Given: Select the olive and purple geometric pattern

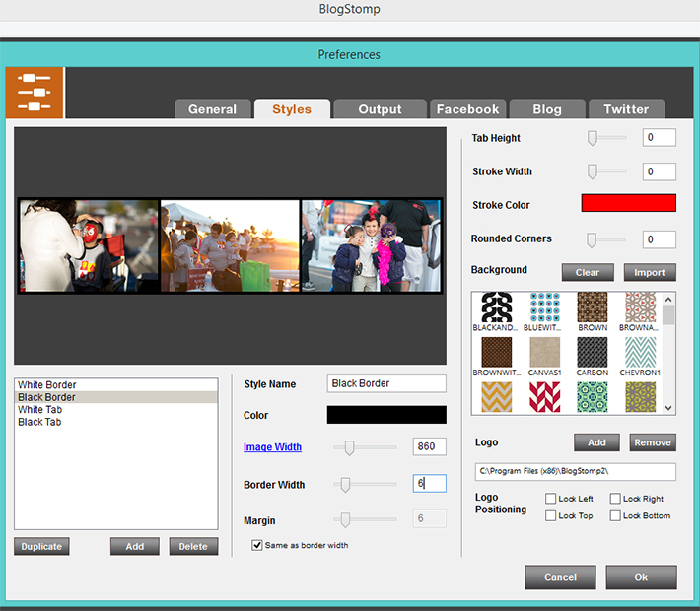Looking at the screenshot, I should [640, 397].
